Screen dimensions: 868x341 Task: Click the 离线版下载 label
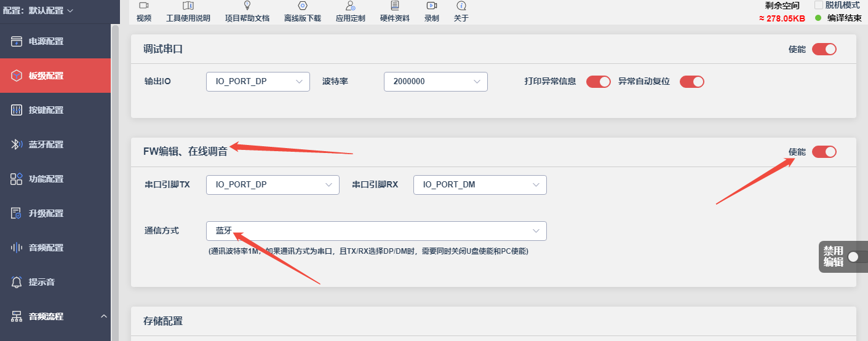tap(303, 18)
